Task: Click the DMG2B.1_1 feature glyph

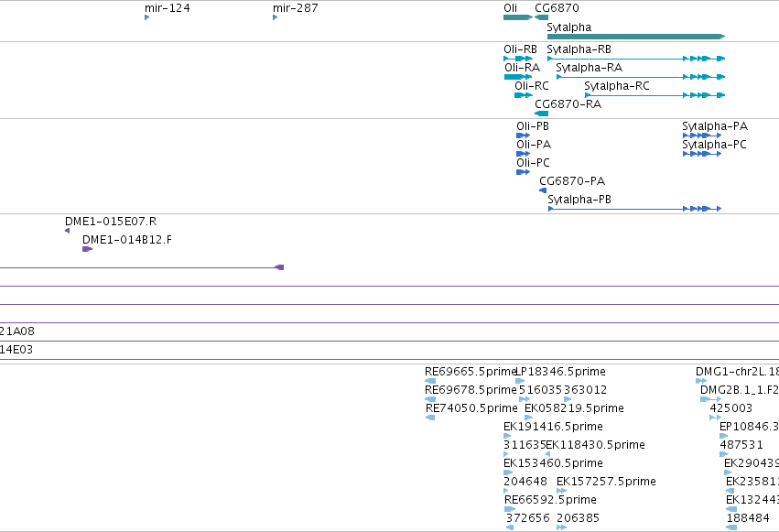Action: (711, 399)
